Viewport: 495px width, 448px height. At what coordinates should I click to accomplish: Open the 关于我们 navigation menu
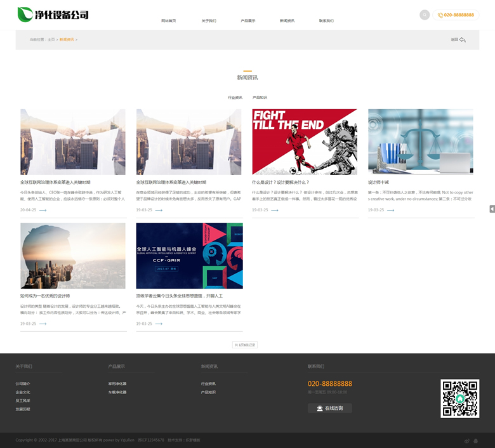pyautogui.click(x=209, y=21)
